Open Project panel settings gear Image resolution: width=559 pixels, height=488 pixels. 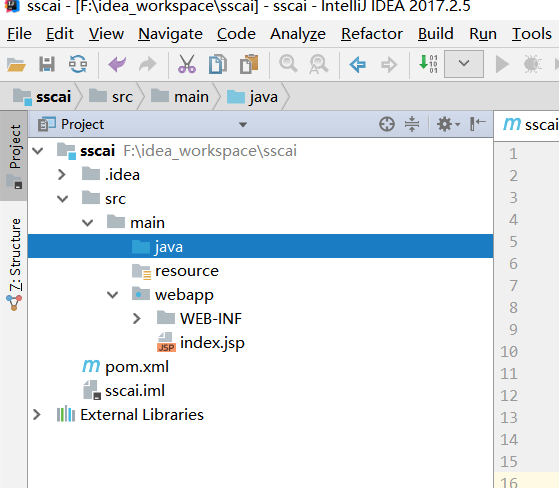click(x=448, y=124)
